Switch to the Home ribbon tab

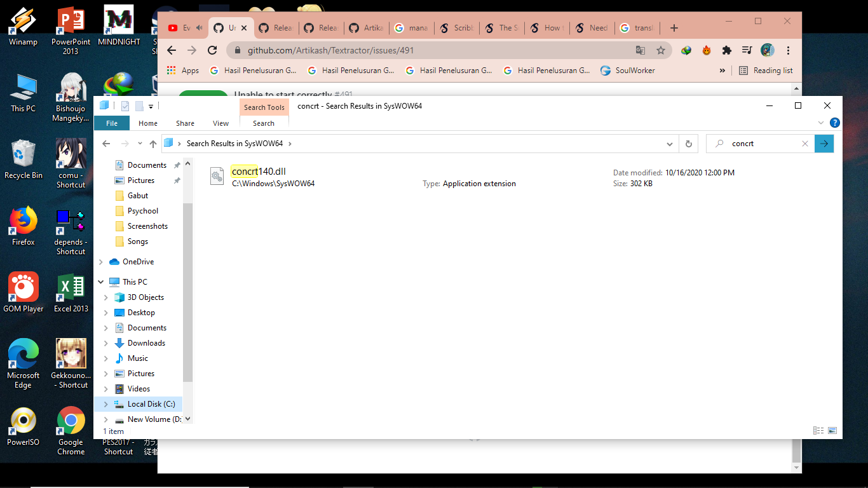pos(148,123)
